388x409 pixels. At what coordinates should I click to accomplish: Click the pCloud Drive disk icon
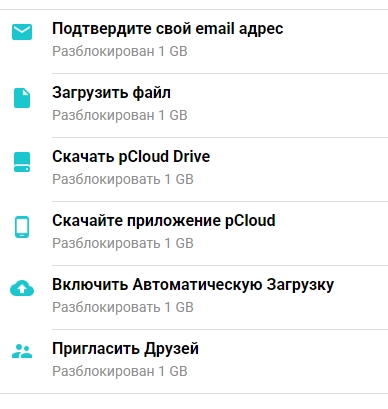(x=22, y=162)
